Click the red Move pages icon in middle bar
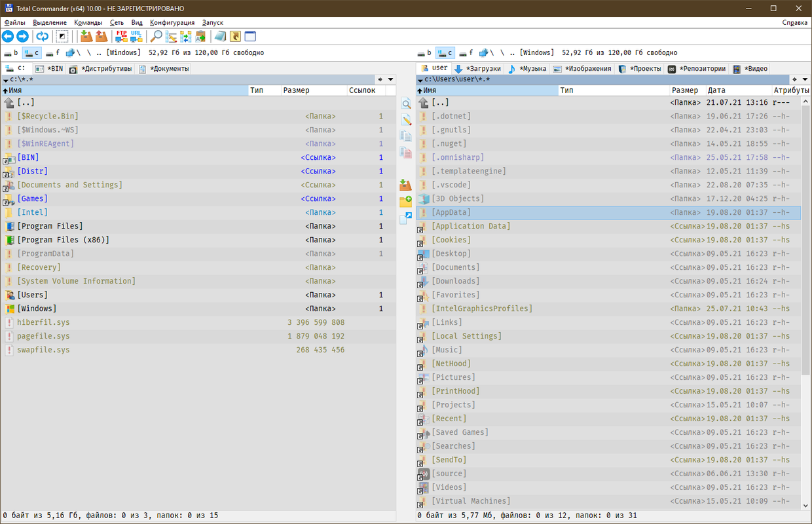The image size is (812, 524). 406,153
